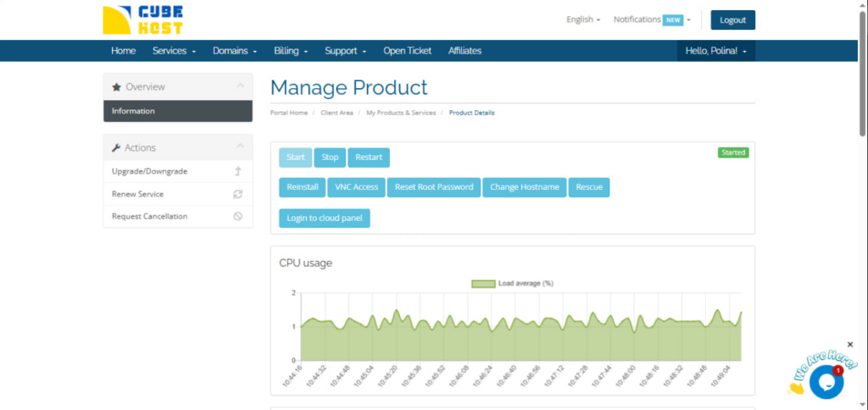
Task: Open the Billing navigation menu
Action: point(291,51)
